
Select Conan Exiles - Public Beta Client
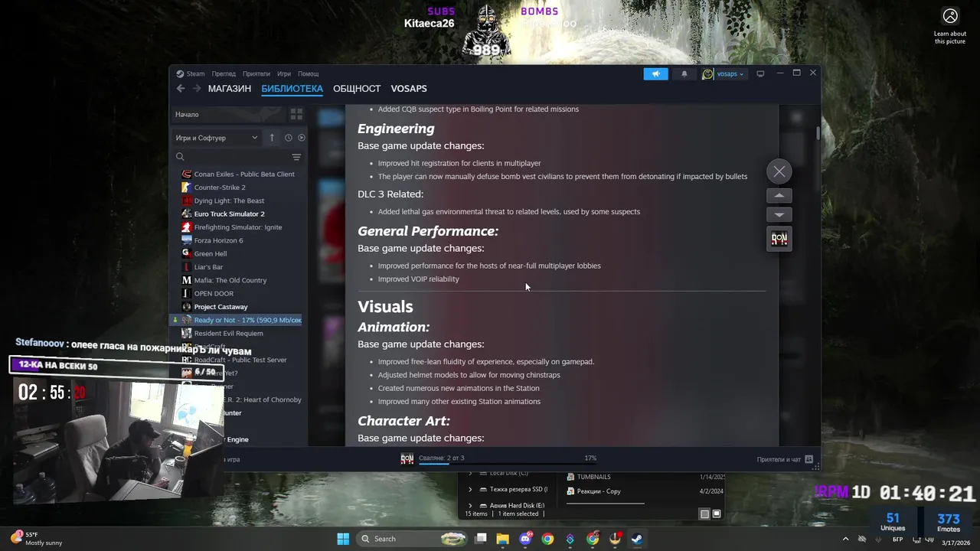coord(243,174)
